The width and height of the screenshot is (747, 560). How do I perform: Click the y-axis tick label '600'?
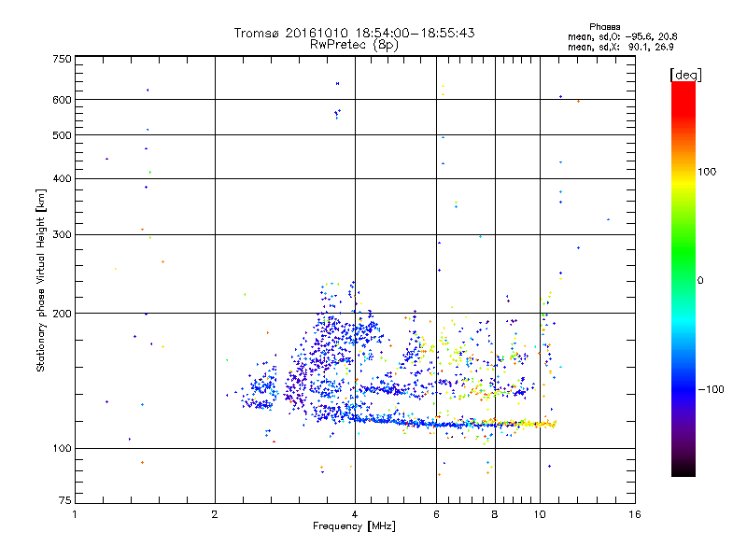pyautogui.click(x=62, y=100)
